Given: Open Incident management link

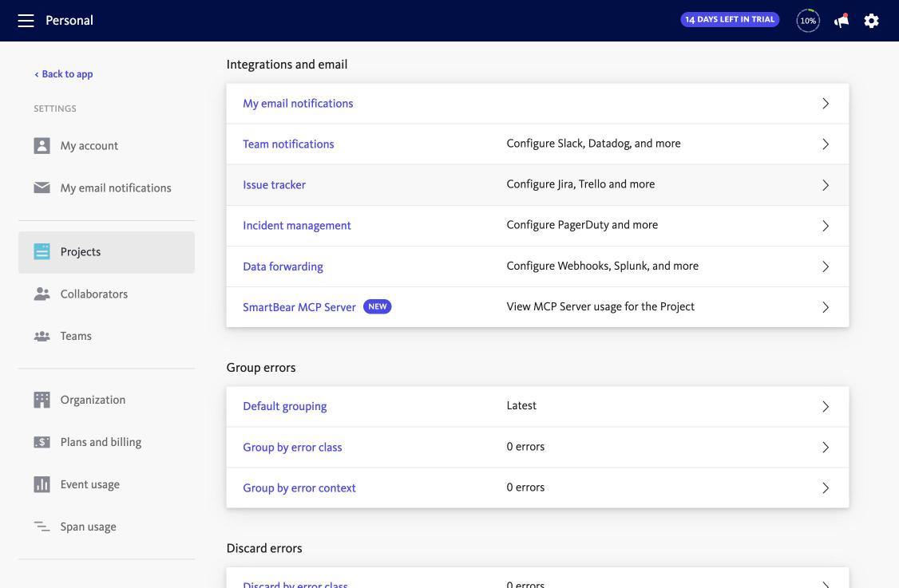Looking at the screenshot, I should 296,226.
